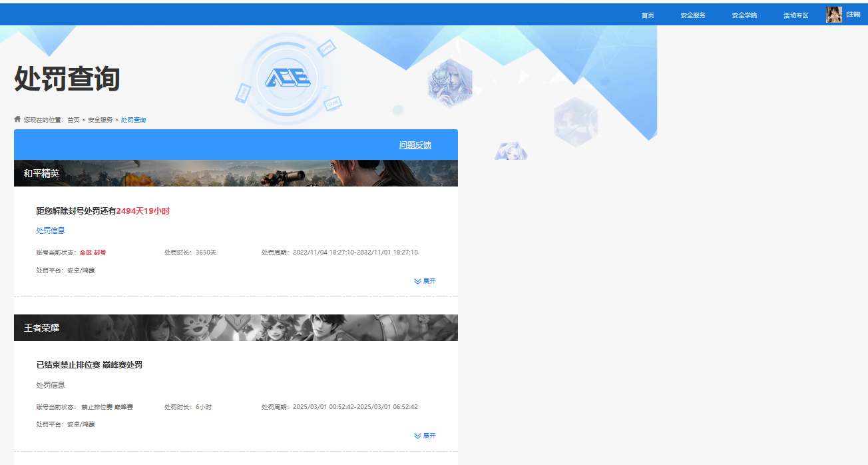868x465 pixels.
Task: Expand 王者荣耀 punishment details via 展开
Action: pyautogui.click(x=429, y=436)
